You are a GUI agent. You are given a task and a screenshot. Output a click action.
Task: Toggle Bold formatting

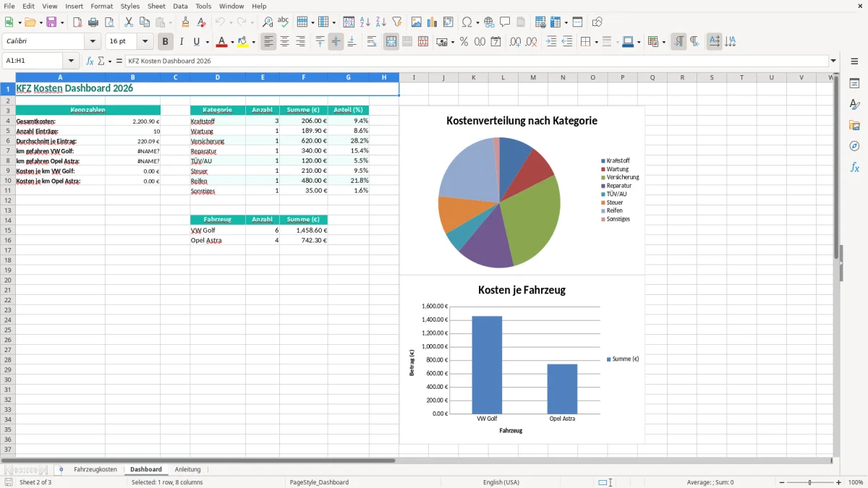point(165,42)
